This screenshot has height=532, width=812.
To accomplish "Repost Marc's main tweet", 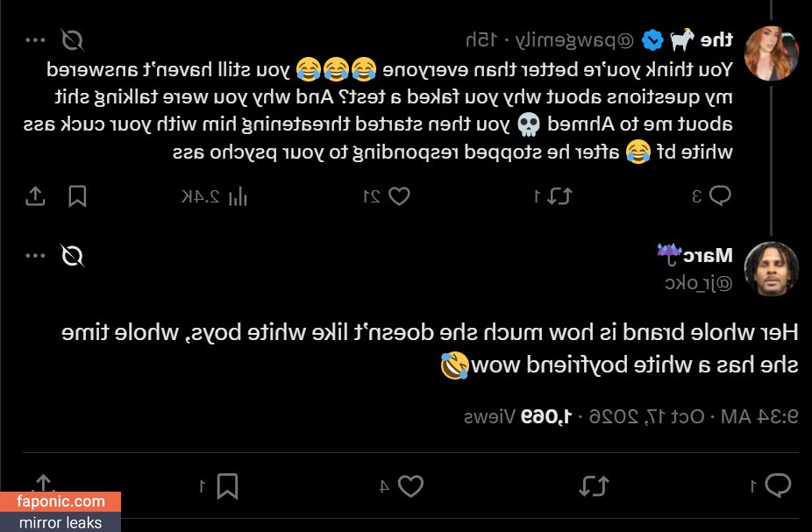I will coord(594,486).
